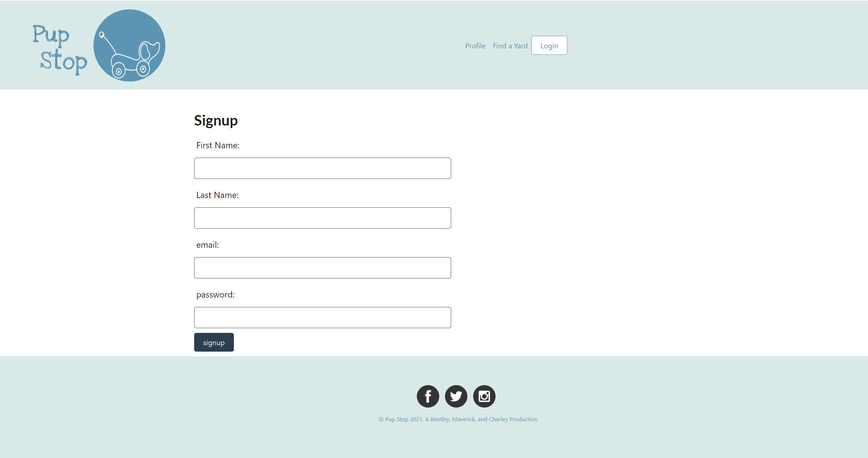Click the Facebook icon in footer
The image size is (868, 458).
click(428, 396)
